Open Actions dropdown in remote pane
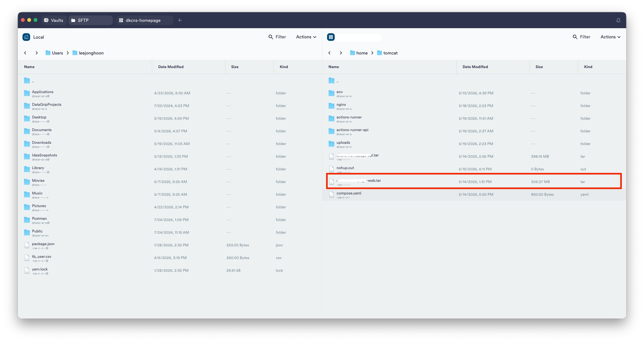The image size is (644, 342). [x=610, y=37]
